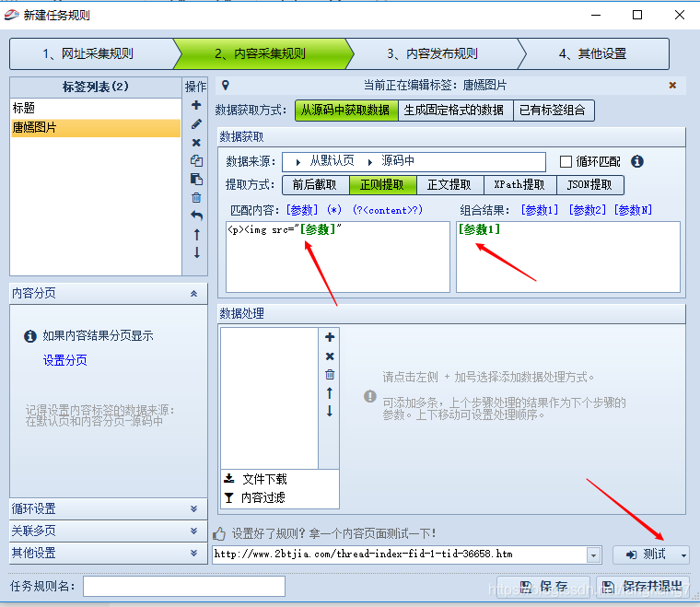Expand the 其他设置 section

[x=193, y=553]
